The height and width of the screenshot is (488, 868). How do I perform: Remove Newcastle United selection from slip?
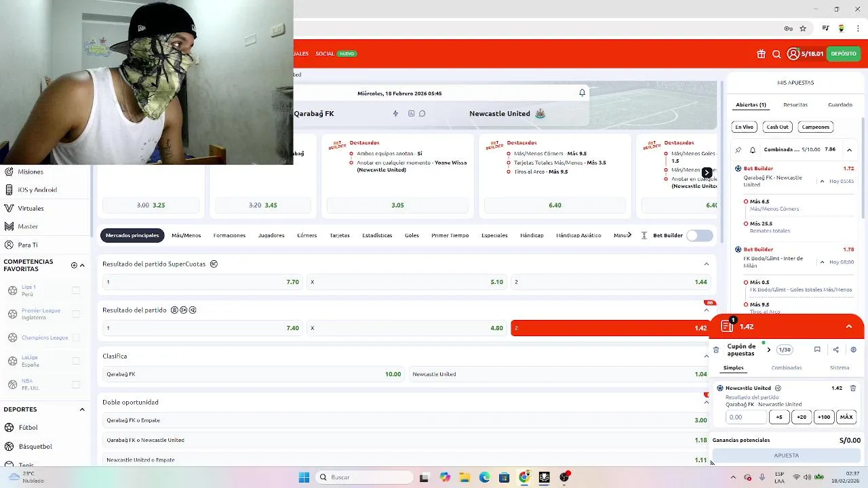tap(853, 388)
